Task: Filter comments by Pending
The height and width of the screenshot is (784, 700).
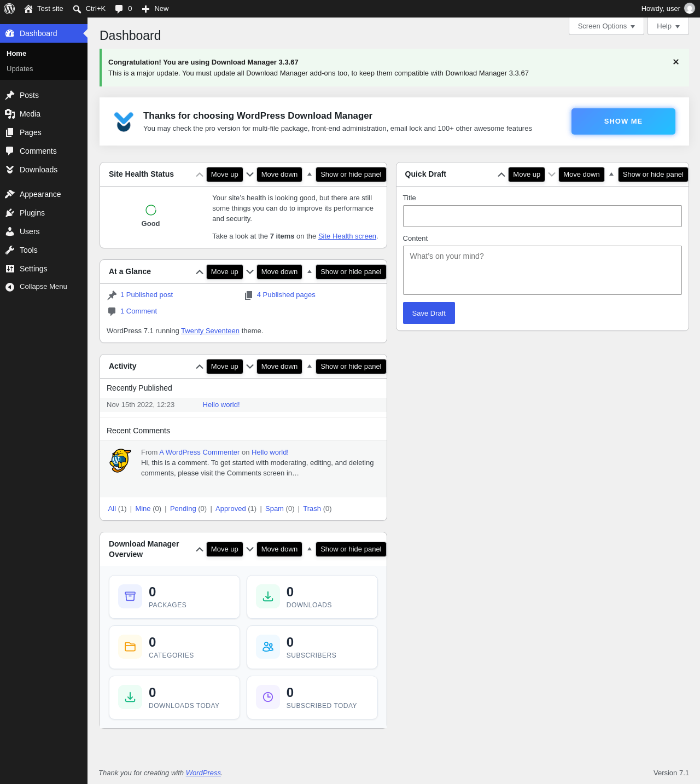Action: click(183, 509)
